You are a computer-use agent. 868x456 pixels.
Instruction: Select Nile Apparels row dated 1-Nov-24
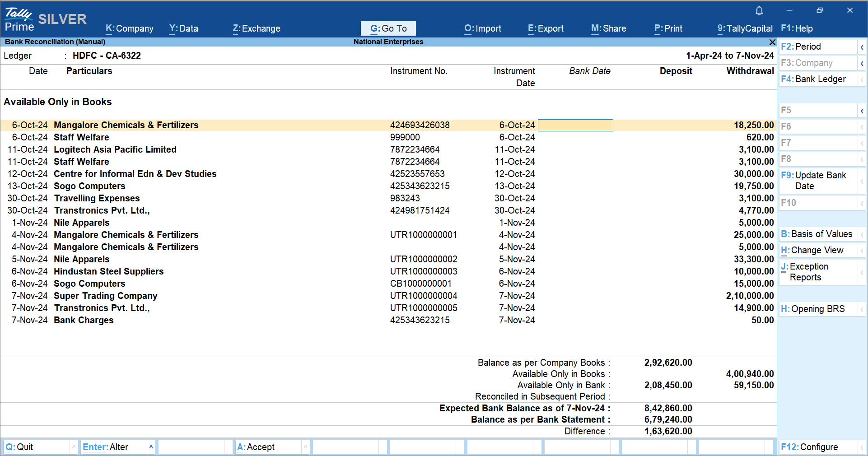(x=388, y=223)
